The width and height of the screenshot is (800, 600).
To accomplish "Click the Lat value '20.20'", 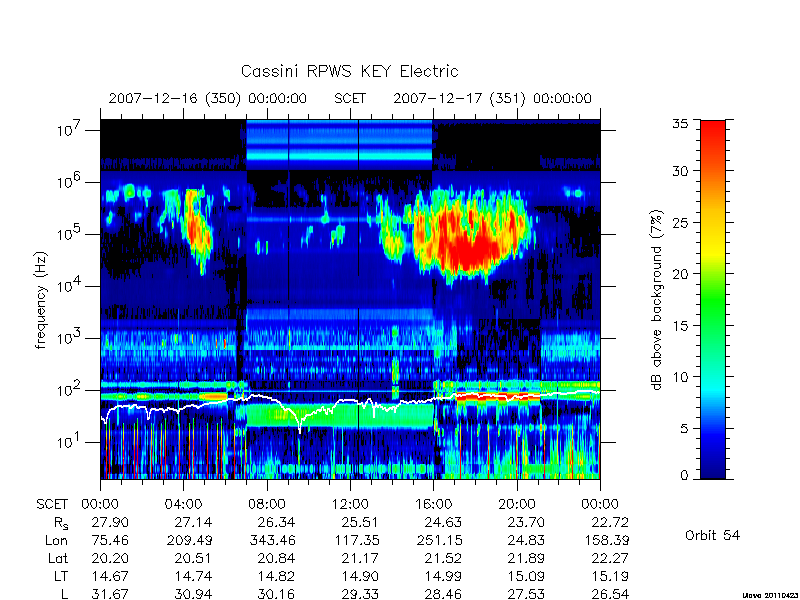I will click(x=110, y=559).
